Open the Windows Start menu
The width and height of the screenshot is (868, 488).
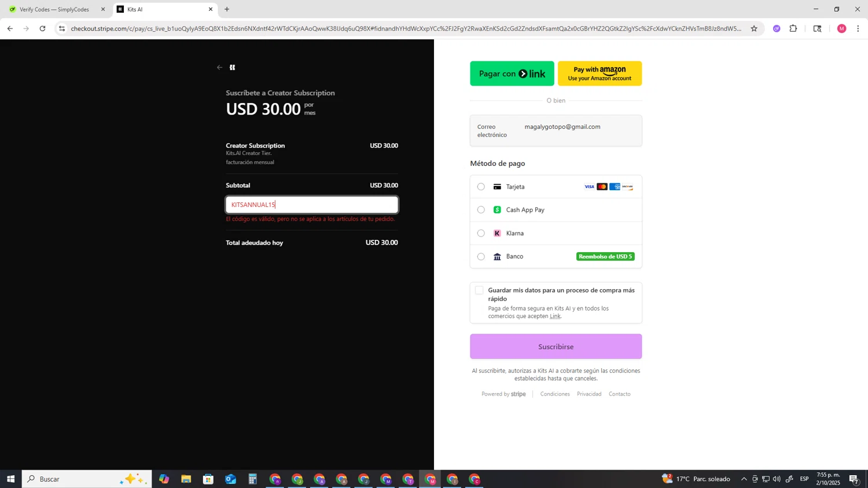[10, 479]
